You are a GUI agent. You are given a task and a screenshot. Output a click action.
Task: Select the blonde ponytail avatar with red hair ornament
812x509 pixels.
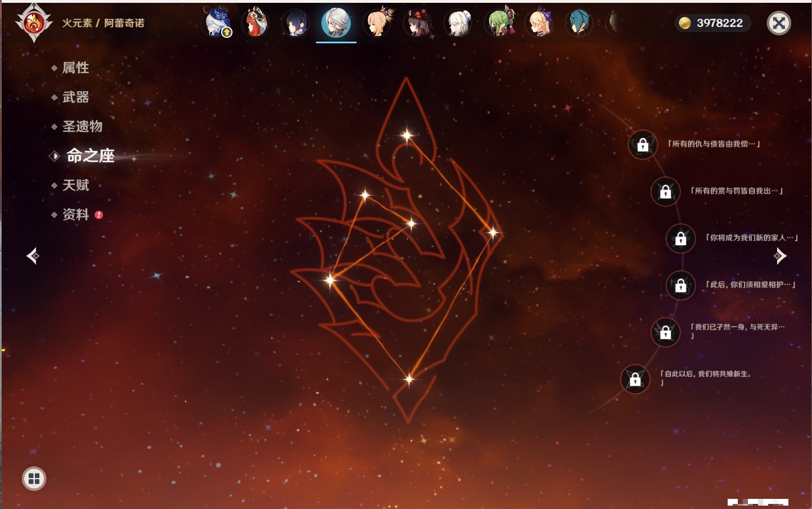click(378, 22)
